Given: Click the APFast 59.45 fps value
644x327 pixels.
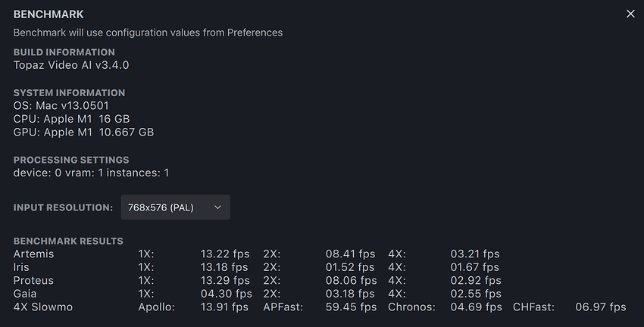Looking at the screenshot, I should (x=351, y=307).
